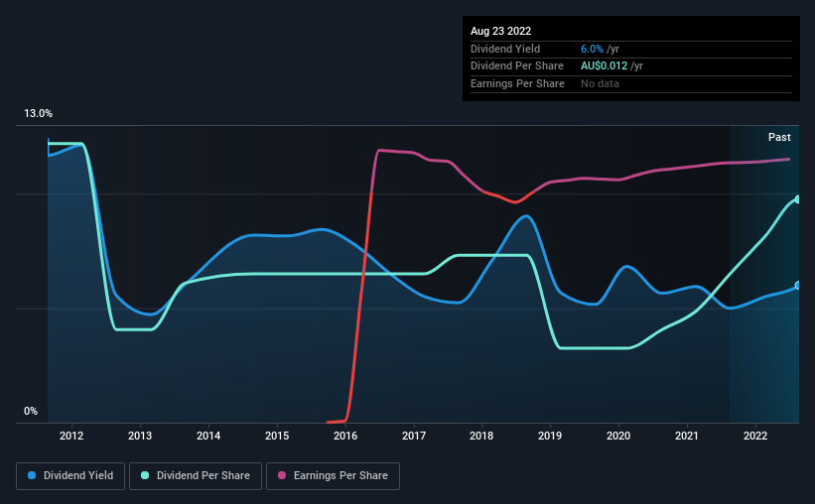Select the 2012 label on the x-axis

tap(71, 436)
